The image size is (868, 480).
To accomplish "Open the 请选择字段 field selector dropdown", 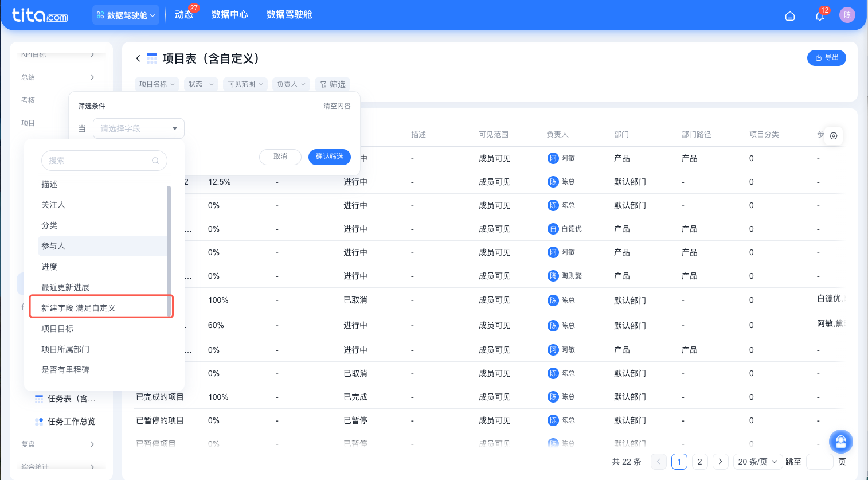I will click(x=138, y=128).
